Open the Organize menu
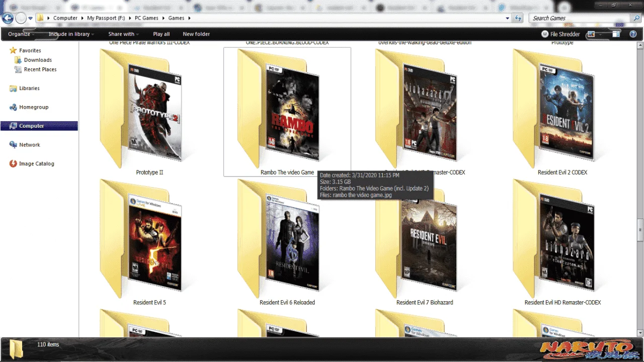 pyautogui.click(x=21, y=34)
